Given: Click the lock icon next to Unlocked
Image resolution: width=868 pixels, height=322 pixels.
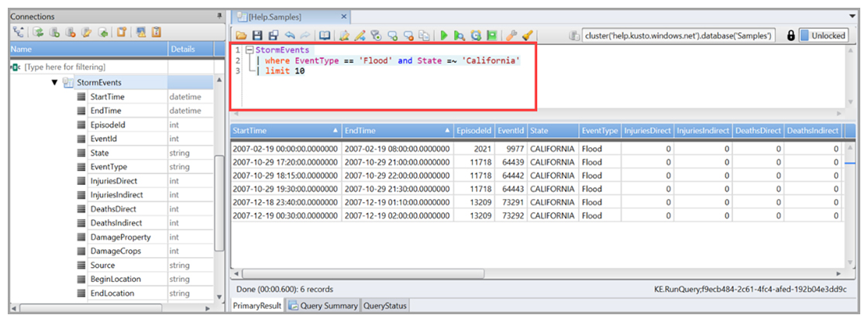Looking at the screenshot, I should click(790, 36).
